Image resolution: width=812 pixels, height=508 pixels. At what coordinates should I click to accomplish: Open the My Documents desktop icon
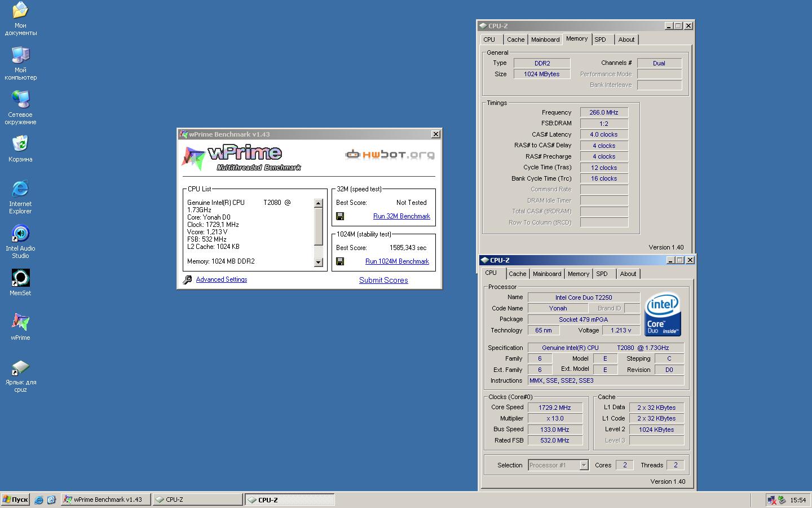20,19
